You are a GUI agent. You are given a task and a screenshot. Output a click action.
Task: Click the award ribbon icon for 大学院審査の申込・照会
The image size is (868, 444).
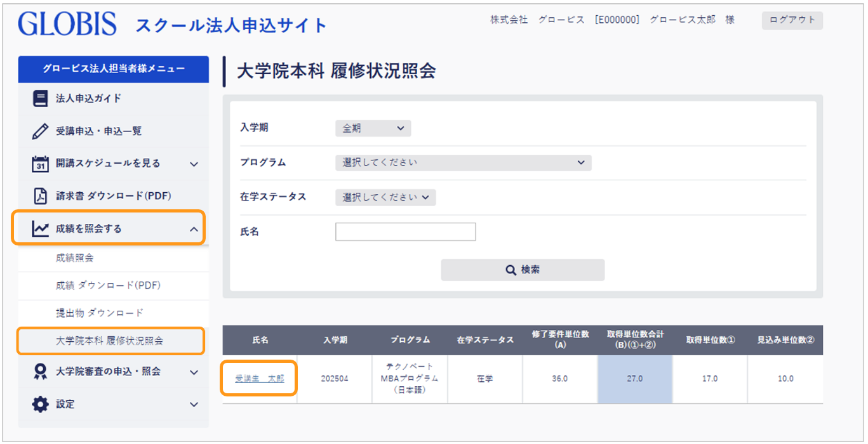40,372
